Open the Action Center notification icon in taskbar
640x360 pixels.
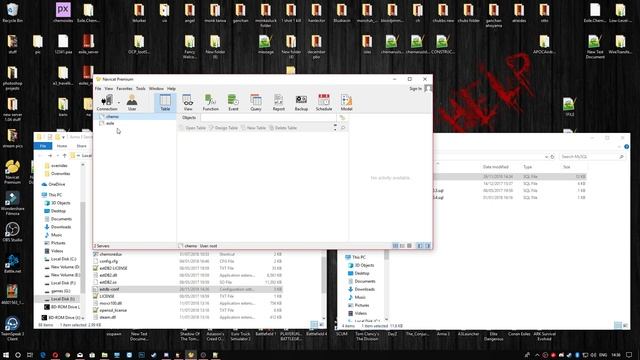coord(629,355)
